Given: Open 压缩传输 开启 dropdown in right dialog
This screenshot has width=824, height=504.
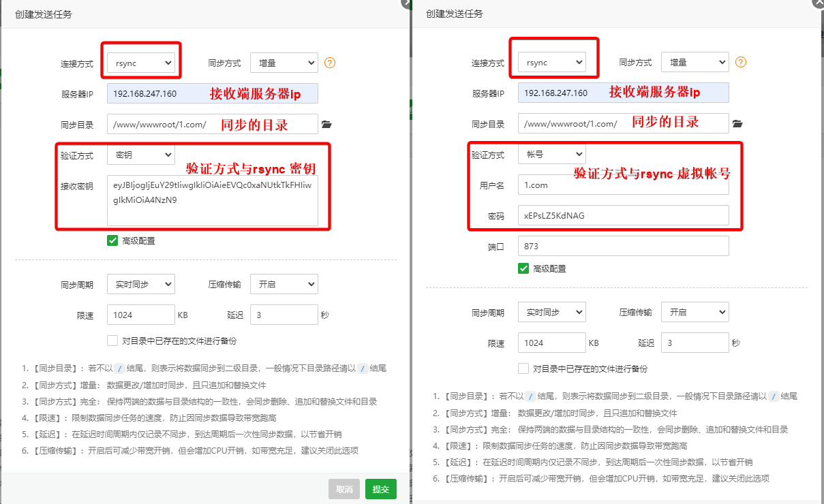Looking at the screenshot, I should 695,312.
